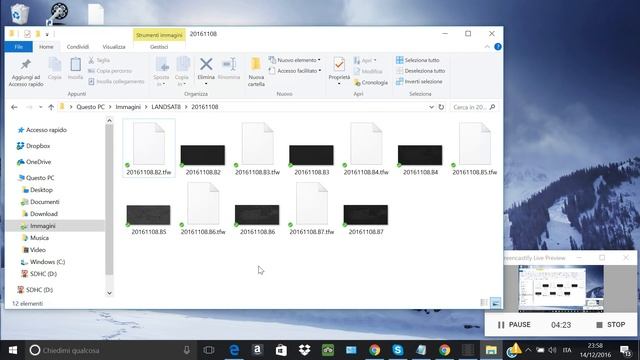Collapse the ribbon with chevron
Image resolution: width=640 pixels, height=360 pixels.
[x=487, y=47]
